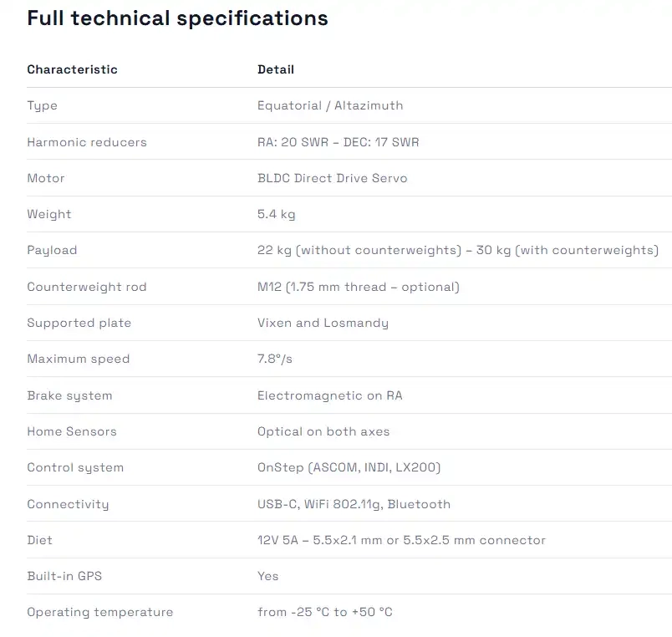Select the 'M12 (1.75 mm thread – optional)' text

[359, 287]
